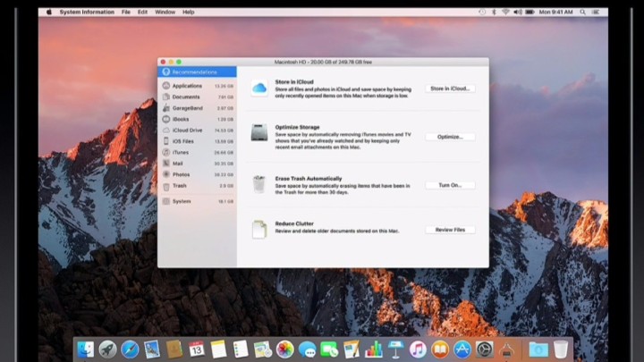Open GarageBand storage category
The image size is (644, 362).
click(197, 108)
